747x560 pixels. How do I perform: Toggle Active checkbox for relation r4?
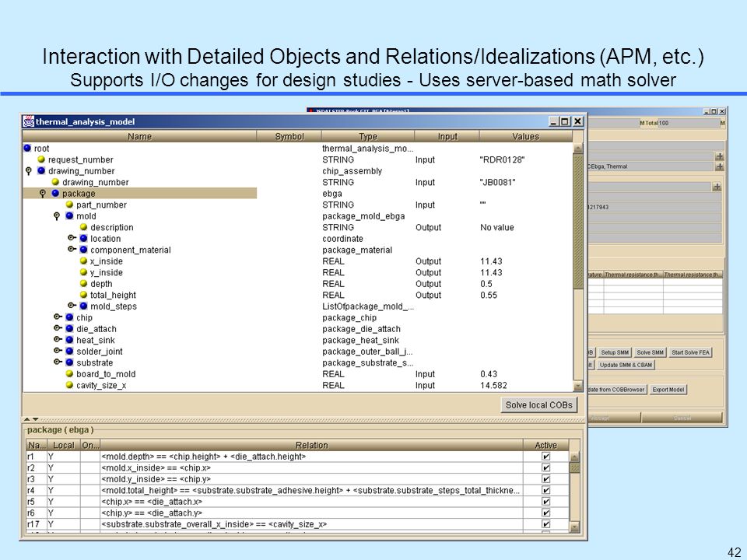(546, 490)
